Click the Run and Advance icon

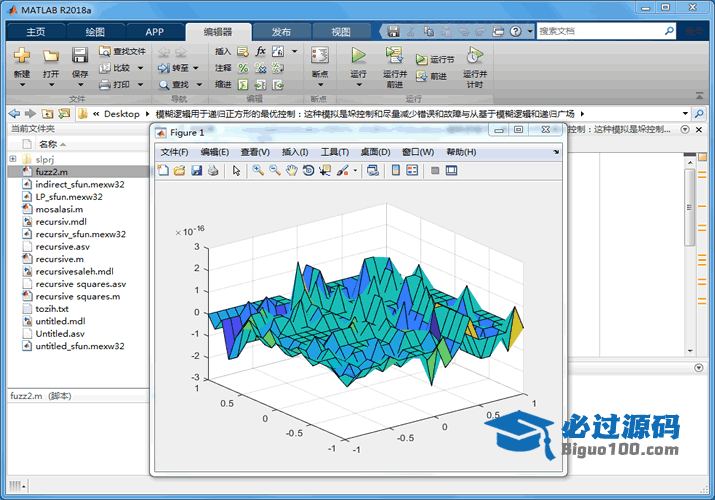click(394, 55)
